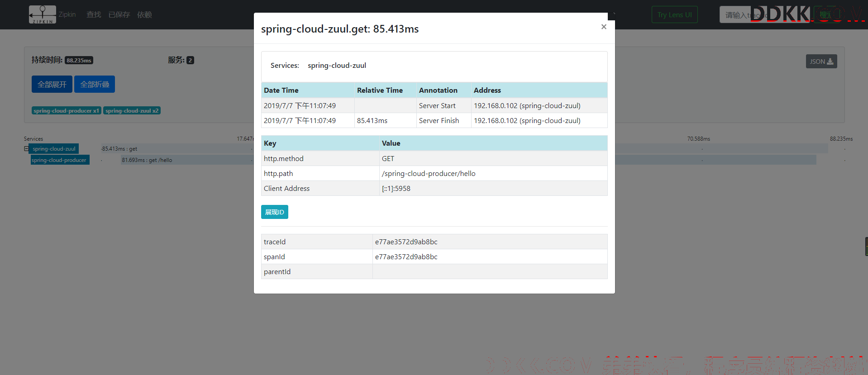
Task: Click the spanId value e77ae3572d9ab8bc
Action: [x=406, y=256]
